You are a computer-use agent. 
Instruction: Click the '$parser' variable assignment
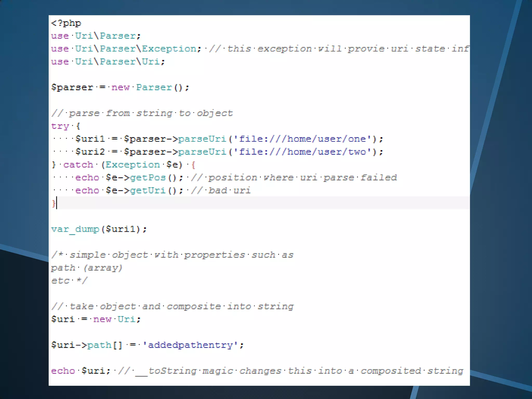(72, 88)
